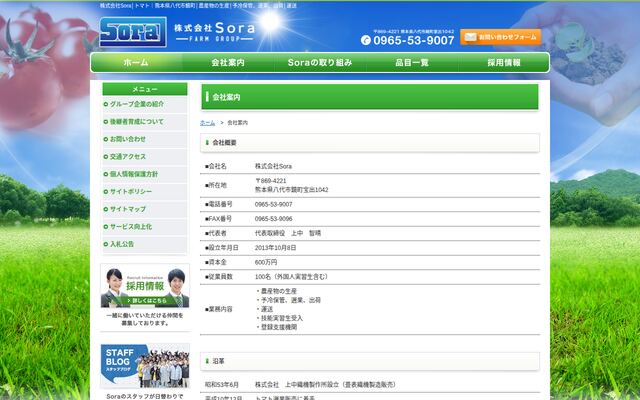Open the 採用情報 recruitment banner
640x400 pixels.
[x=145, y=286]
